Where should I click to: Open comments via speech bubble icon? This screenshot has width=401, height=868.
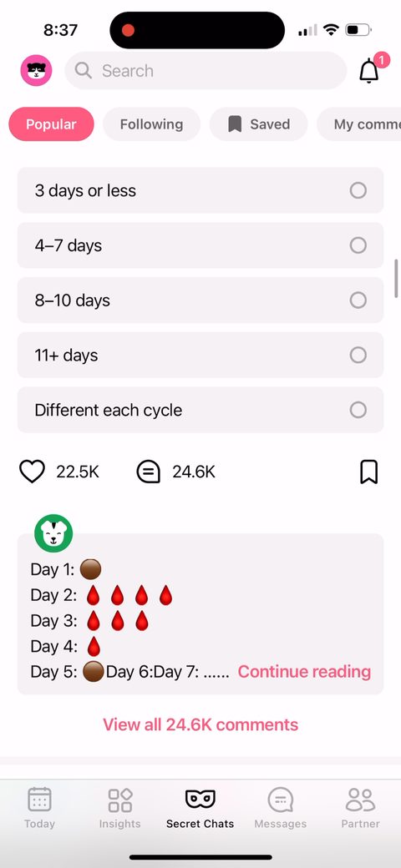pos(149,472)
